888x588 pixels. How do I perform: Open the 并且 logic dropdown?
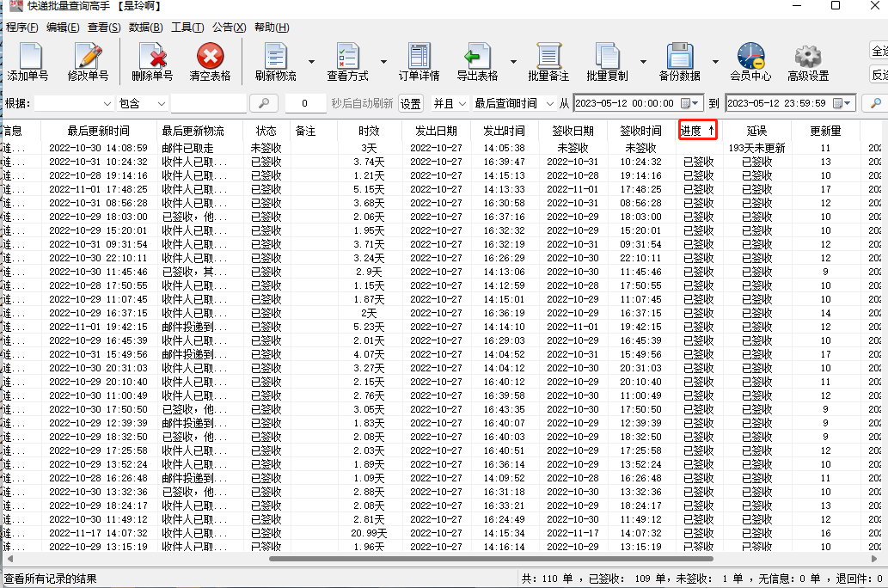(x=450, y=104)
